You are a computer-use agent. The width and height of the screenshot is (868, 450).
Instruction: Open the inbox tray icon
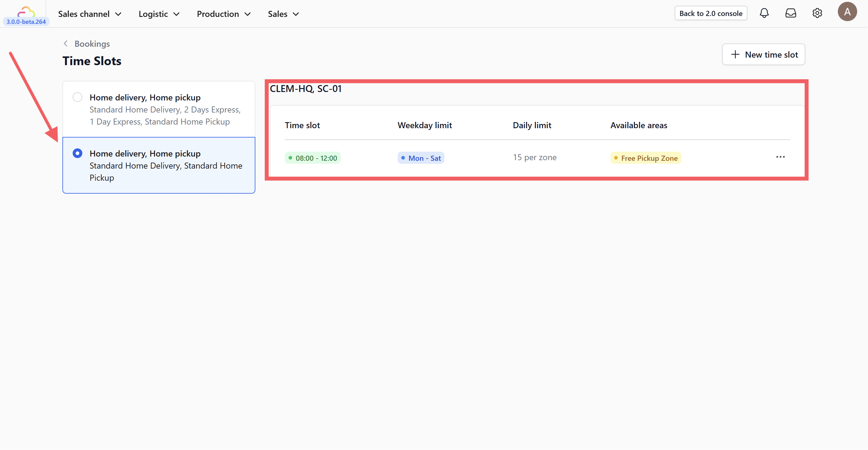point(791,13)
